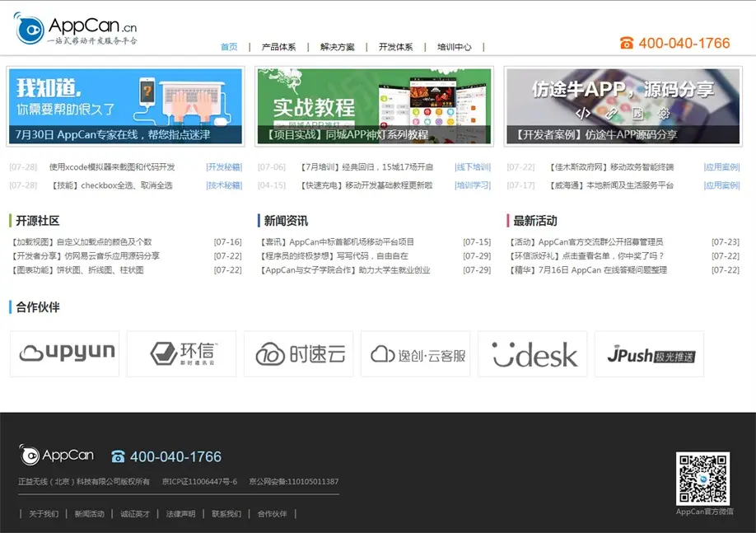The height and width of the screenshot is (533, 756).
Task: Open 关于我们 footer link
Action: coord(44,514)
